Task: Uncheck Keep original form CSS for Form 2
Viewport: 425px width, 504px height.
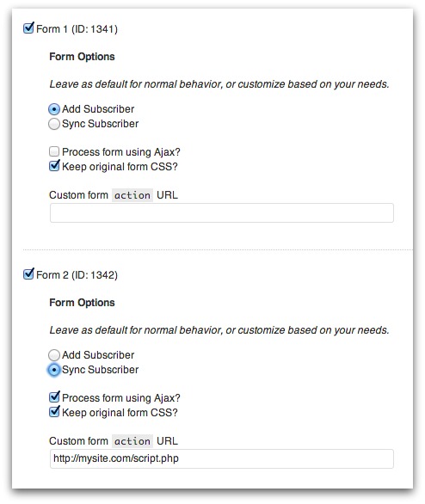Action: 54,412
